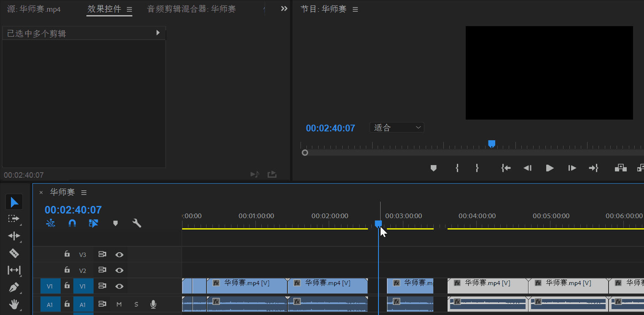Select the 效果控件 tab
The height and width of the screenshot is (315, 644).
pyautogui.click(x=104, y=9)
